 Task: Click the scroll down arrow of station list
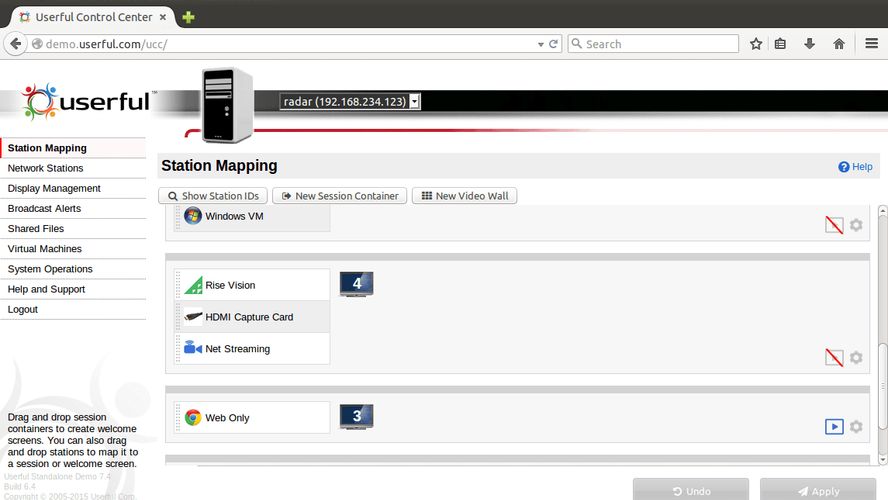click(x=882, y=459)
